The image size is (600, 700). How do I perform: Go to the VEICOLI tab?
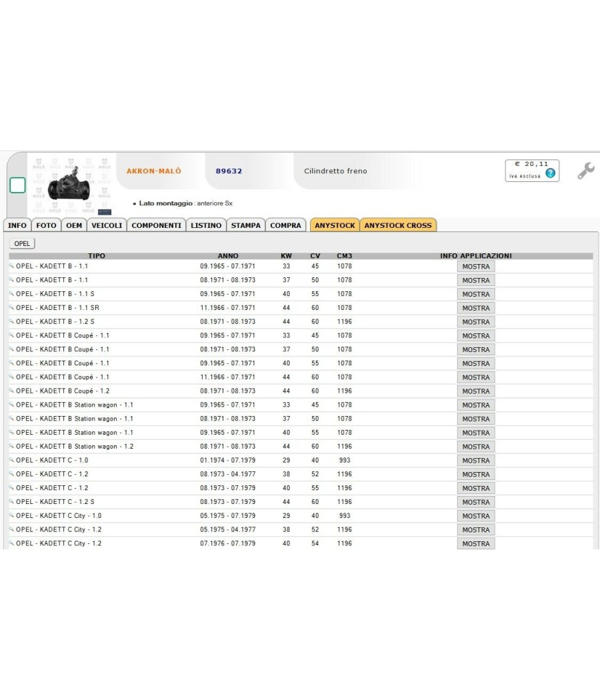pyautogui.click(x=107, y=225)
